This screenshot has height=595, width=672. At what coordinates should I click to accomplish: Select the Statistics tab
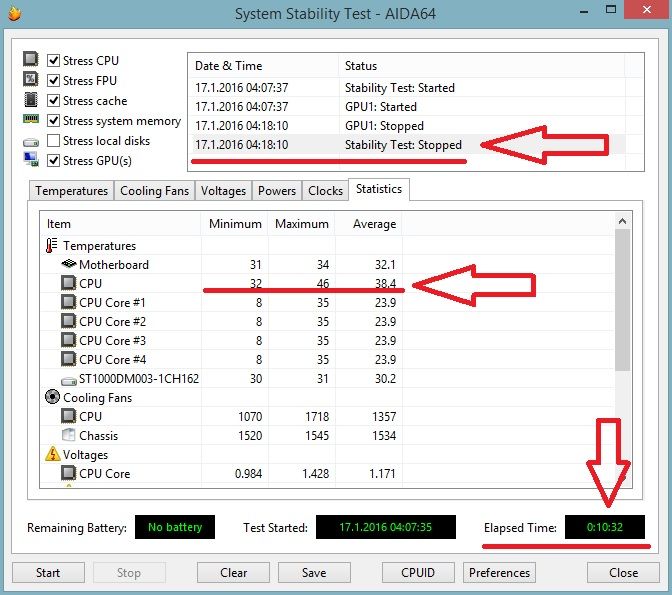coord(379,189)
